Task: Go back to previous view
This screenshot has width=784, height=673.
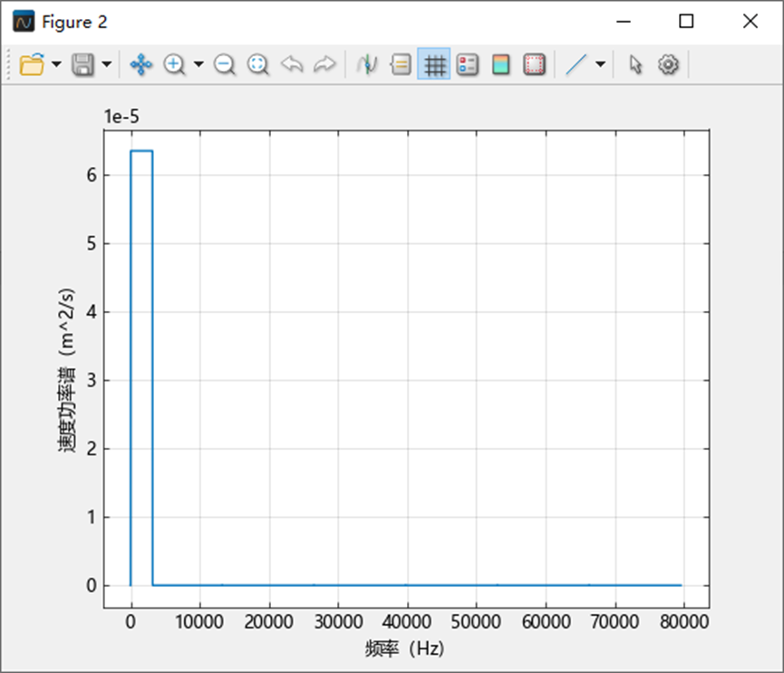Action: [292, 64]
